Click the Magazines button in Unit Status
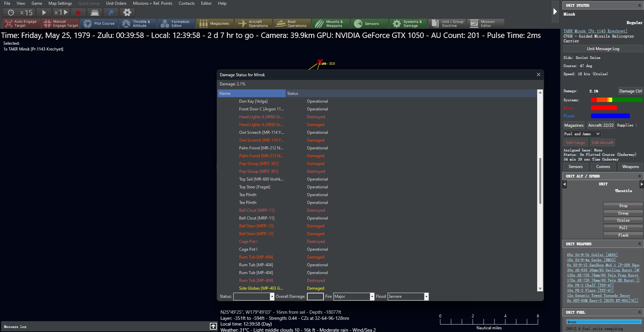 tap(574, 125)
